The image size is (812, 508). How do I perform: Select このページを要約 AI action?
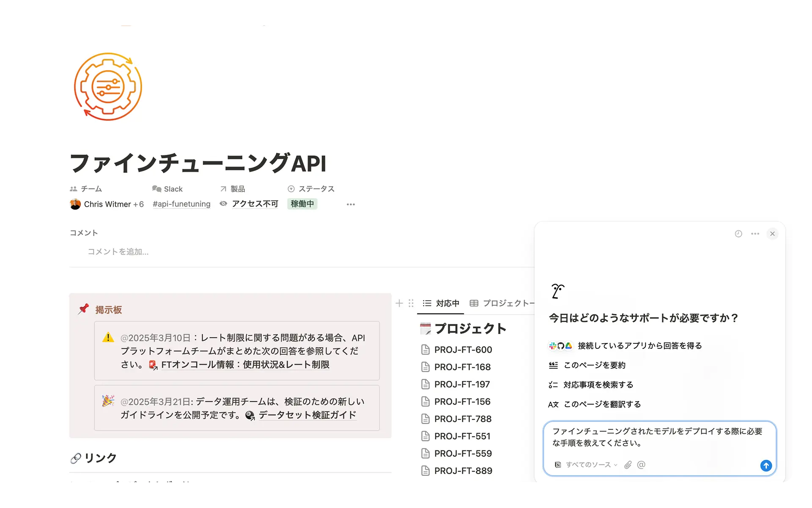594,365
